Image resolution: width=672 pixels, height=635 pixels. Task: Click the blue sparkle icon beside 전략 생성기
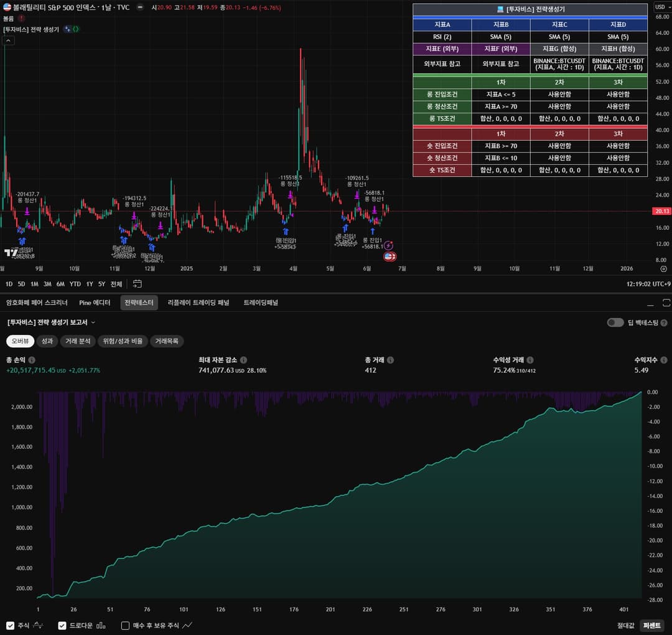(67, 29)
